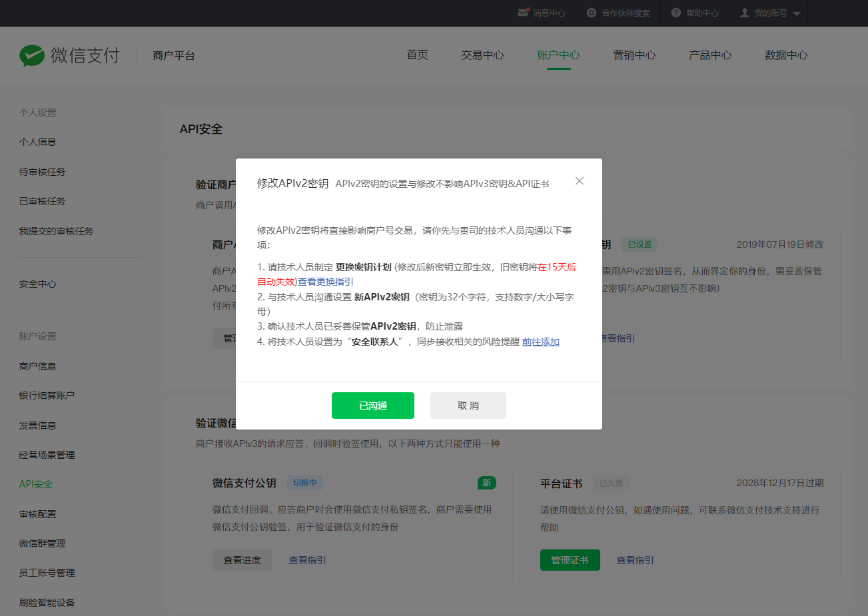
Task: Follow the 前往添加 link
Action: coord(541,342)
